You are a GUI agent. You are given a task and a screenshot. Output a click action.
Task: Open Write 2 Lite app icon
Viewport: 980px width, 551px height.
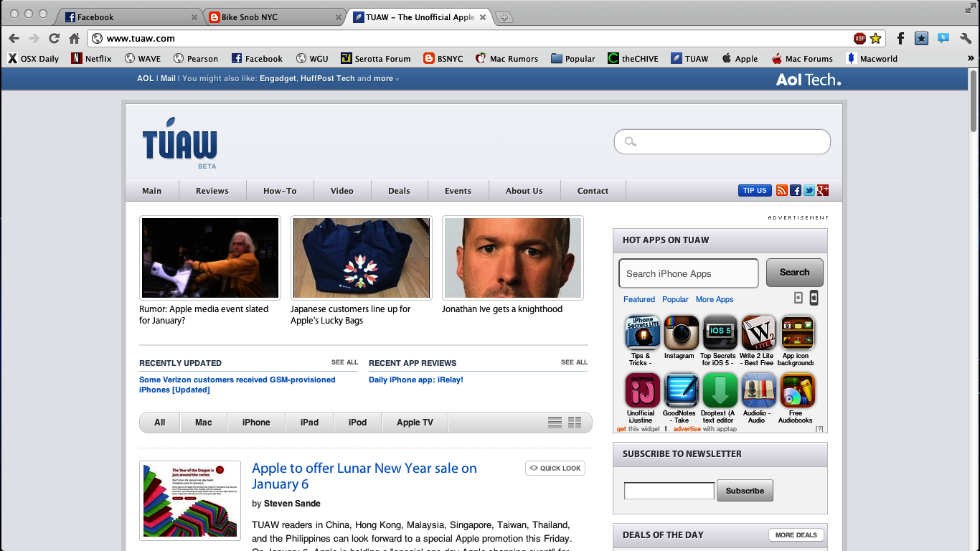[x=758, y=332]
